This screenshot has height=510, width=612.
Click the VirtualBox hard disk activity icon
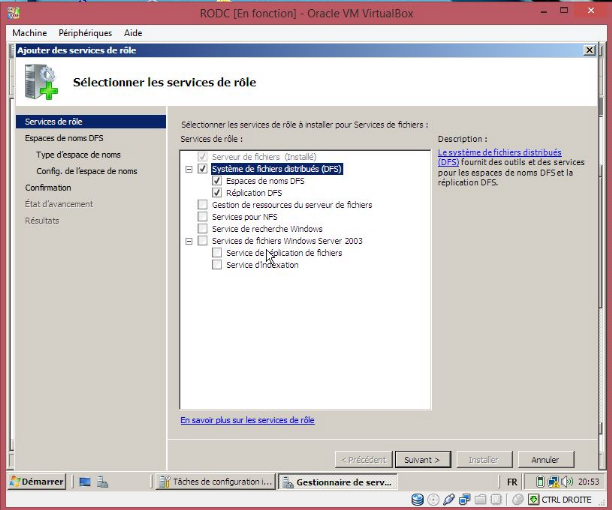[417, 499]
